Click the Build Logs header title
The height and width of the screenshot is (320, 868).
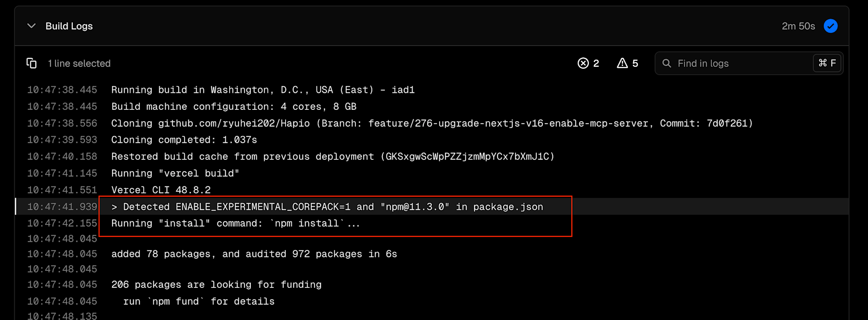coord(69,26)
